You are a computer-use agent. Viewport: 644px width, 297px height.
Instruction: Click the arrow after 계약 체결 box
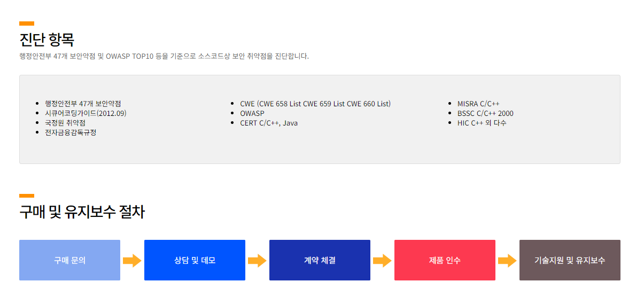[x=382, y=261]
